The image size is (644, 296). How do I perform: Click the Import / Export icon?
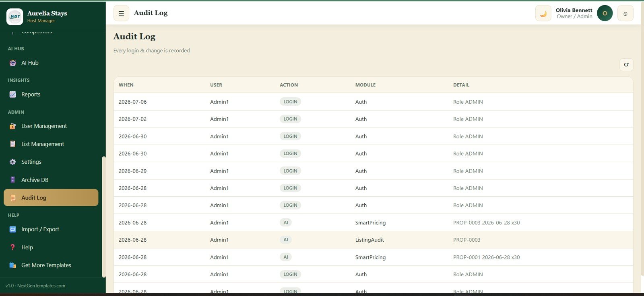pyautogui.click(x=13, y=229)
